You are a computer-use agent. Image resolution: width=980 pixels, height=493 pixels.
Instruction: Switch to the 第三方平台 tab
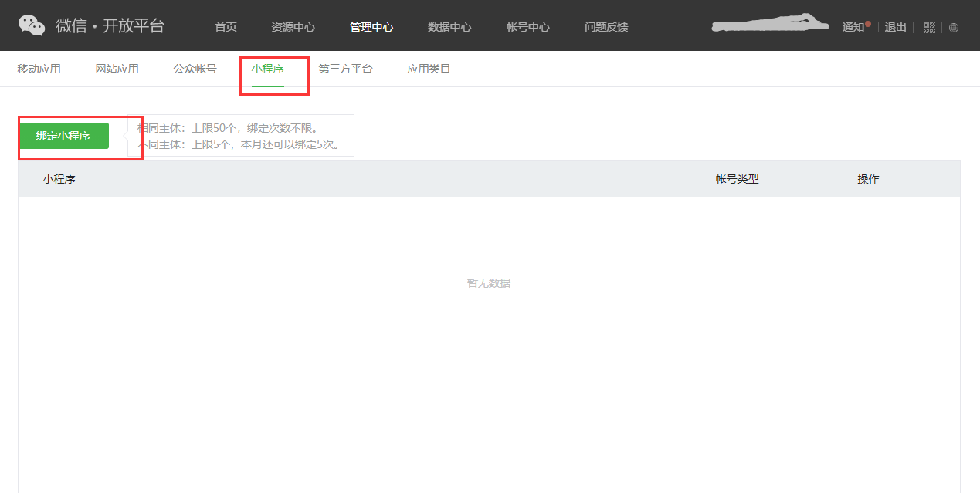tap(345, 69)
